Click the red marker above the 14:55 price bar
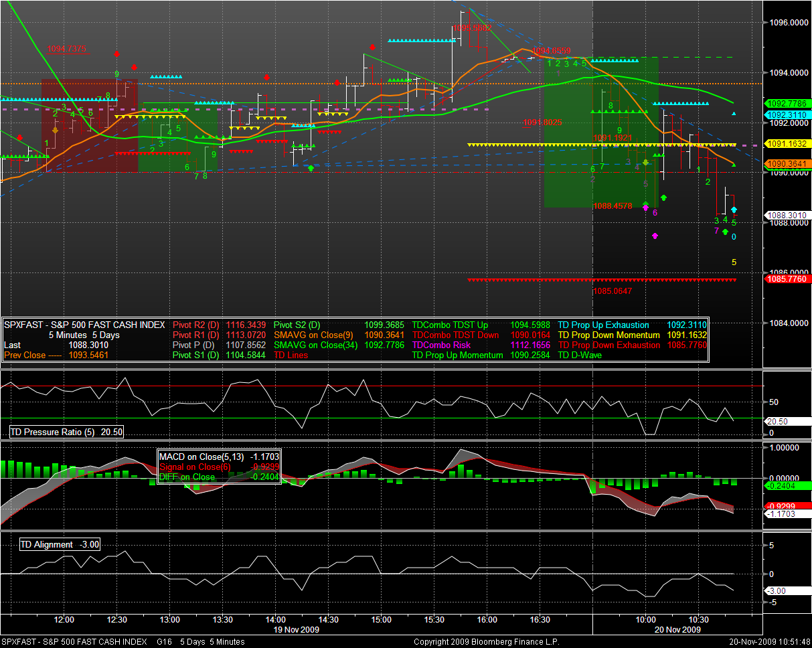This screenshot has height=648, width=812. coord(372,47)
